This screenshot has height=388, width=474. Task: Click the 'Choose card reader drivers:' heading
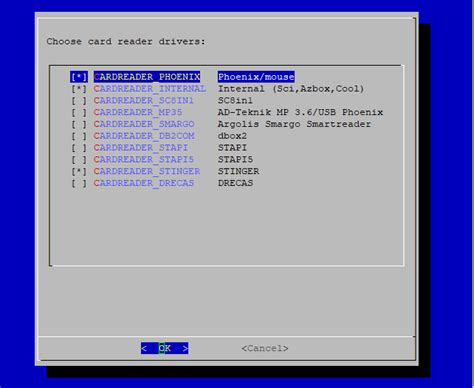(126, 42)
